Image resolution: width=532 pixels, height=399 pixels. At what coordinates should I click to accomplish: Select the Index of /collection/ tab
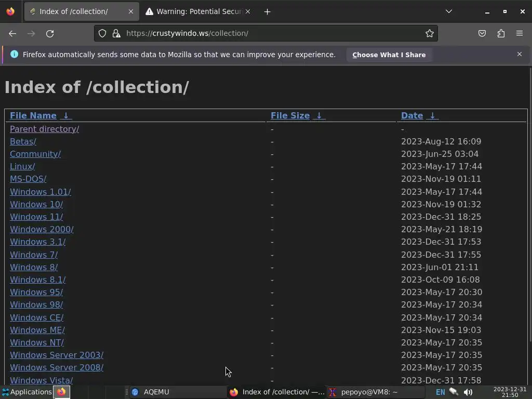[x=82, y=11]
